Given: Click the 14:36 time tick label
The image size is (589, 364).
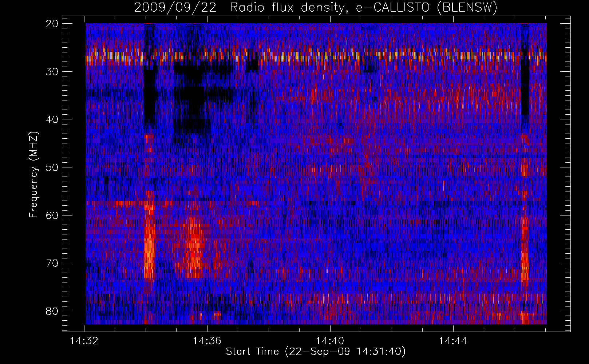Looking at the screenshot, I should pos(207,341).
